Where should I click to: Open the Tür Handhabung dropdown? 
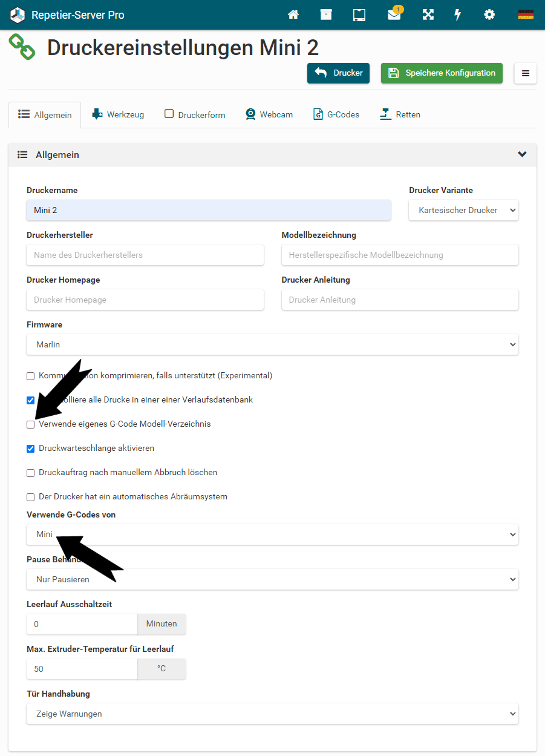pos(273,714)
